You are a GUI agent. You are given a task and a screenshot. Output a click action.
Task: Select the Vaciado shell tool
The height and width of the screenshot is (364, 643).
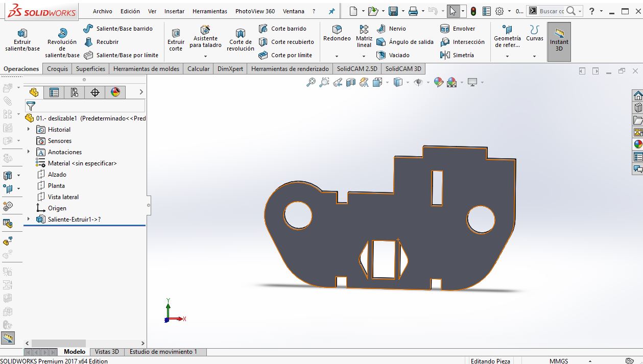393,55
